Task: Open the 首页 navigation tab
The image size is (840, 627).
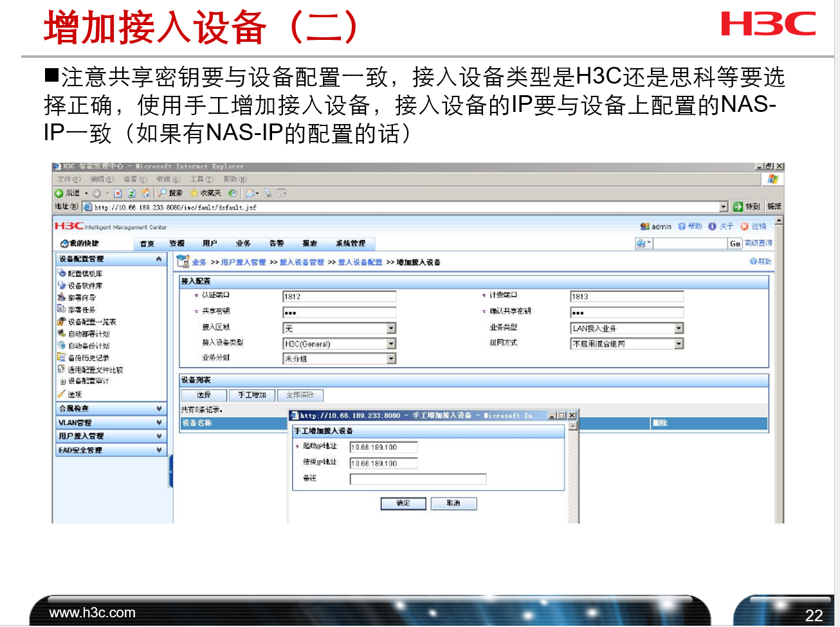Action: click(x=147, y=244)
